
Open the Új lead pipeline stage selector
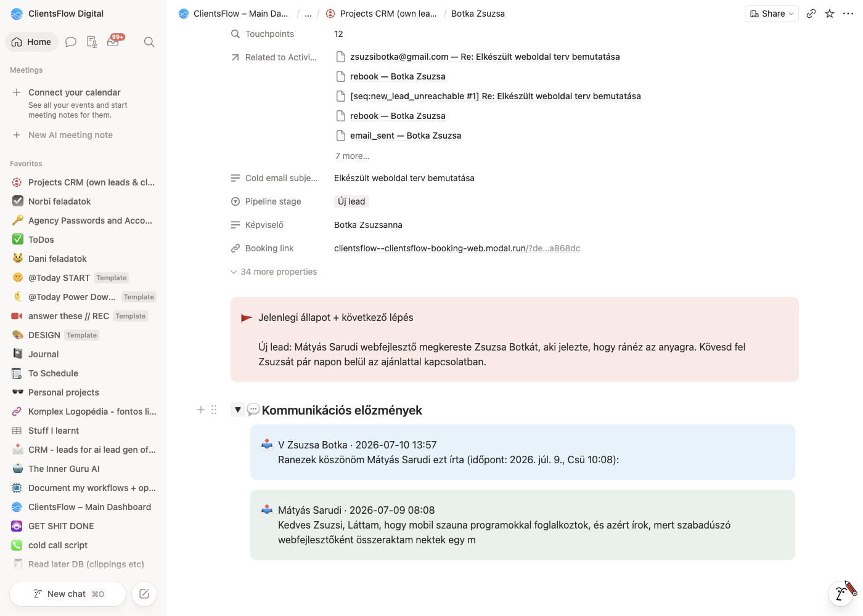click(351, 201)
